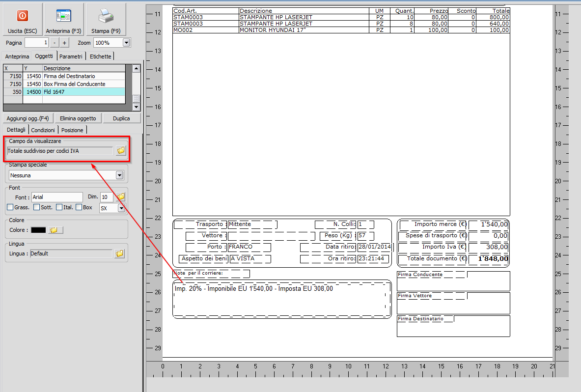Click MONITOR HYUNDAI 17" row in preview
Image resolution: width=581 pixels, height=392 pixels.
[x=341, y=30]
